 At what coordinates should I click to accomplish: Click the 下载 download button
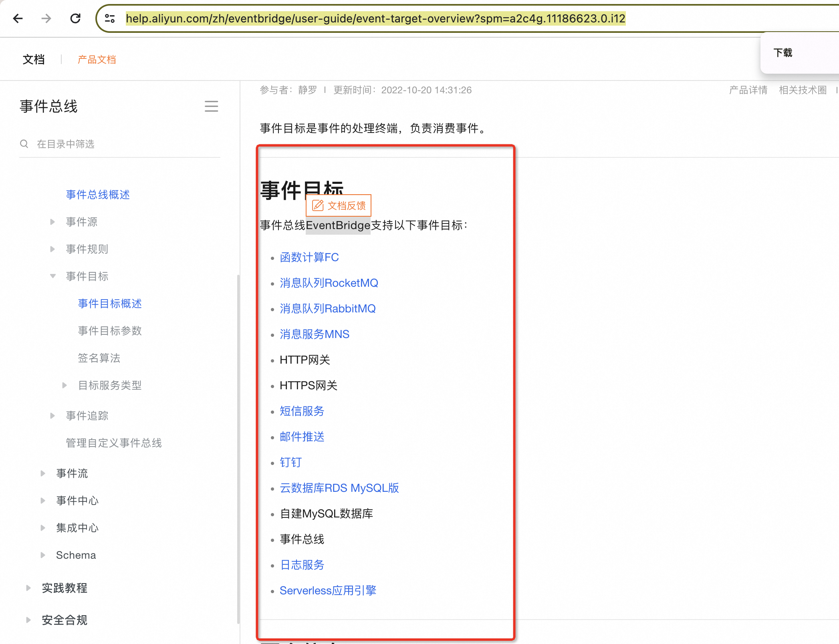tap(784, 52)
